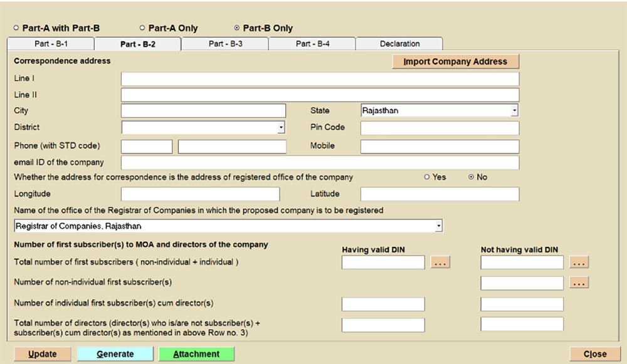Switch to the Declaration tab
Screen dimensions: 627x364
(x=399, y=44)
